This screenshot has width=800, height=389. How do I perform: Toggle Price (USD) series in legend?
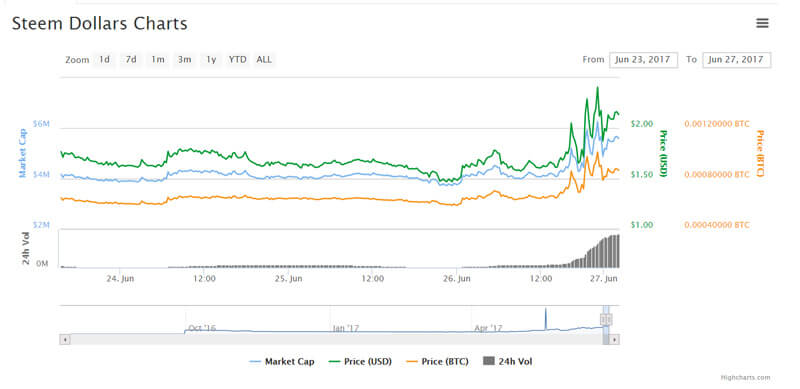click(360, 361)
